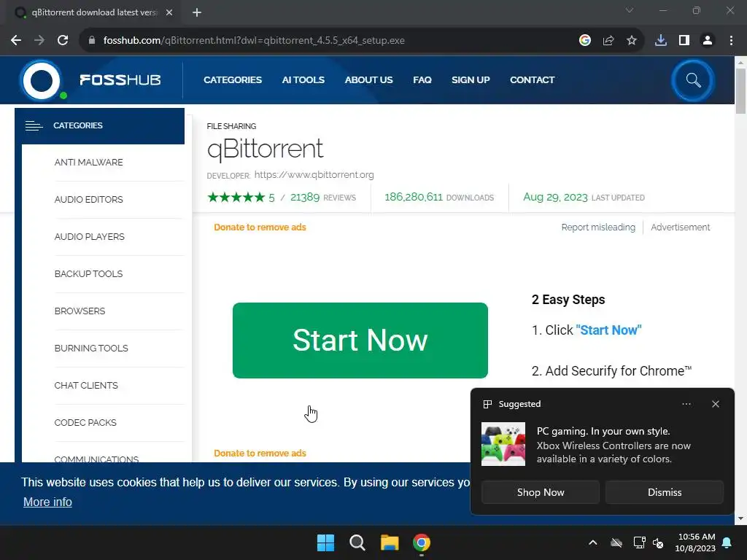This screenshot has width=747, height=560.
Task: Open Chrome downloads icon
Action: coord(661,41)
